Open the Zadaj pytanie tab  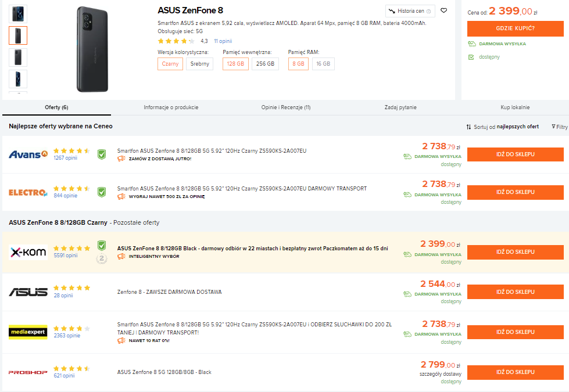click(x=400, y=107)
